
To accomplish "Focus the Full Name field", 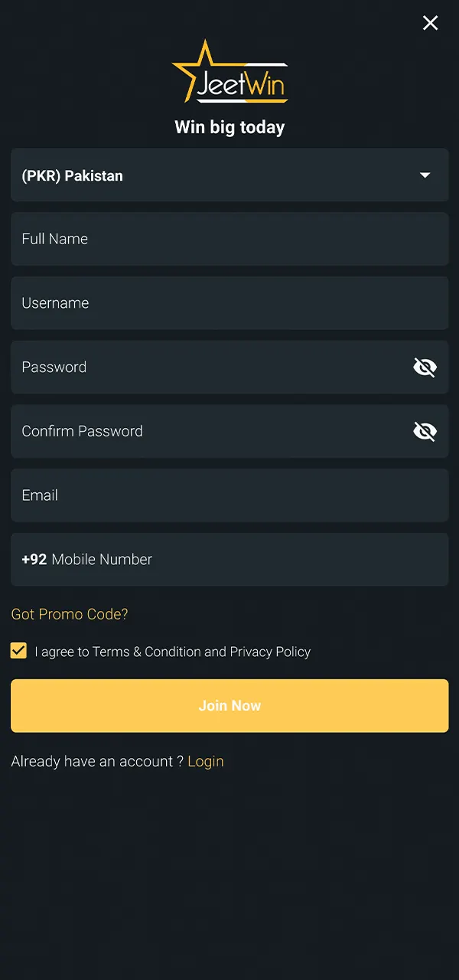I will (229, 239).
